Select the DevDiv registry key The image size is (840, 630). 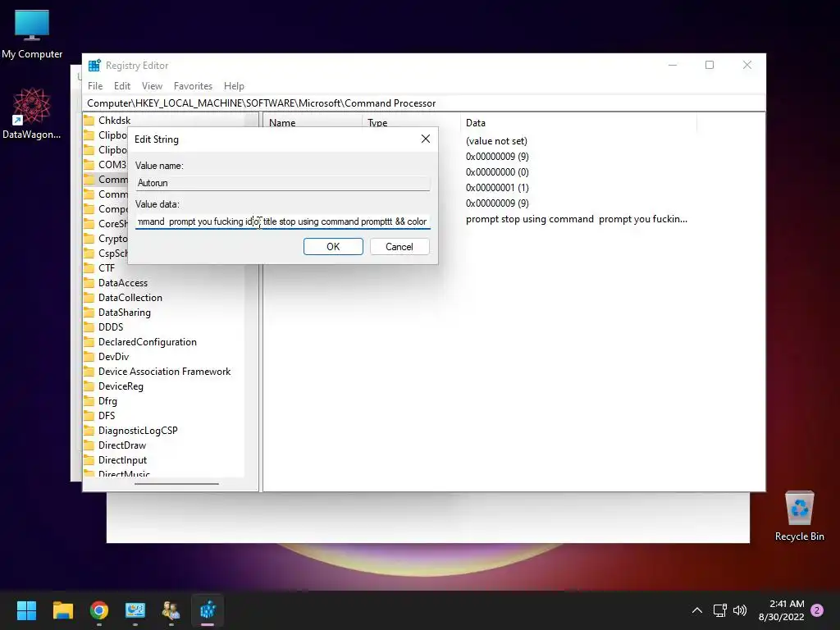click(x=113, y=356)
